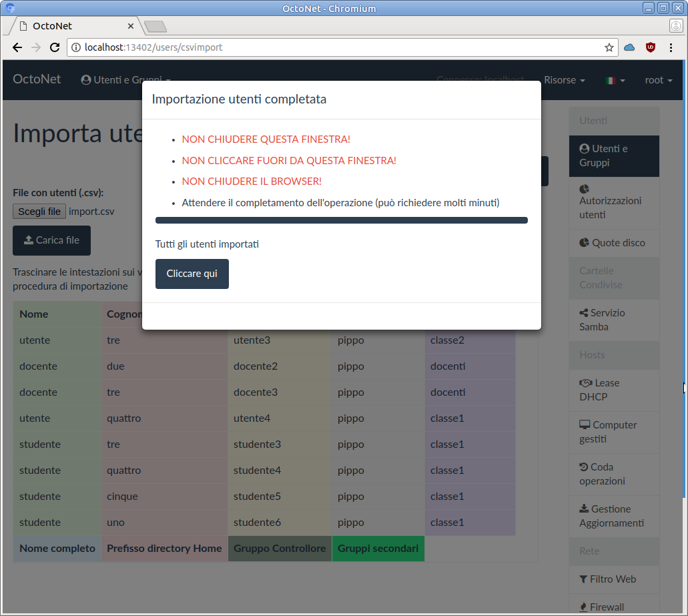Image resolution: width=688 pixels, height=616 pixels.
Task: Open a new tab with the tab button
Action: point(155,27)
